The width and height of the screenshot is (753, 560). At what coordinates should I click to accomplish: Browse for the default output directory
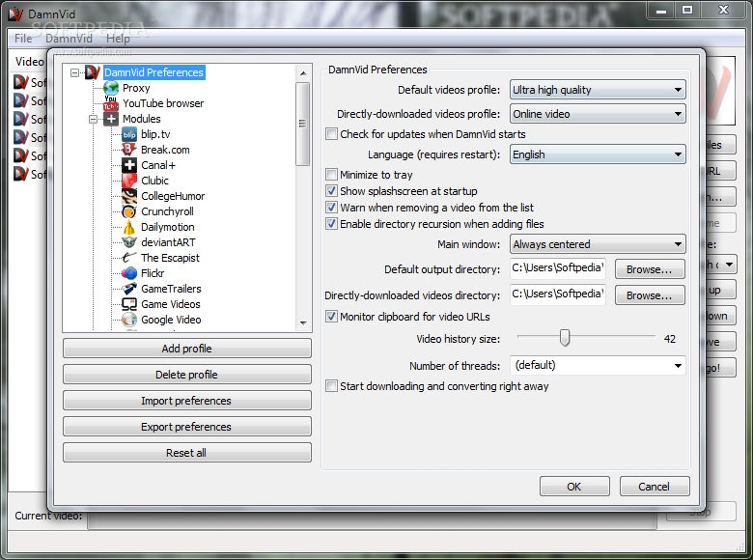[x=650, y=269]
